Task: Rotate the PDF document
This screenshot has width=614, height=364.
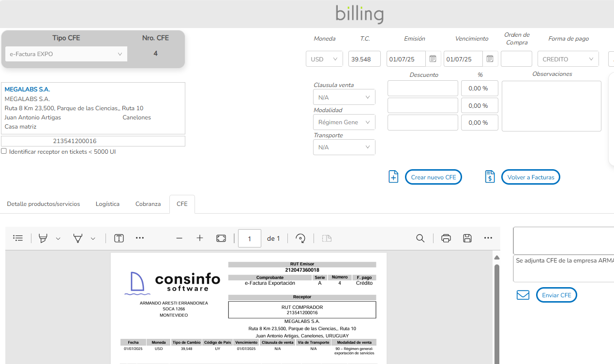Action: pyautogui.click(x=300, y=238)
